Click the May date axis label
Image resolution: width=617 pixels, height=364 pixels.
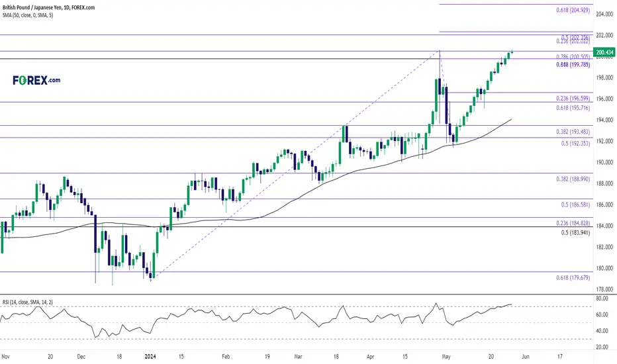click(446, 357)
